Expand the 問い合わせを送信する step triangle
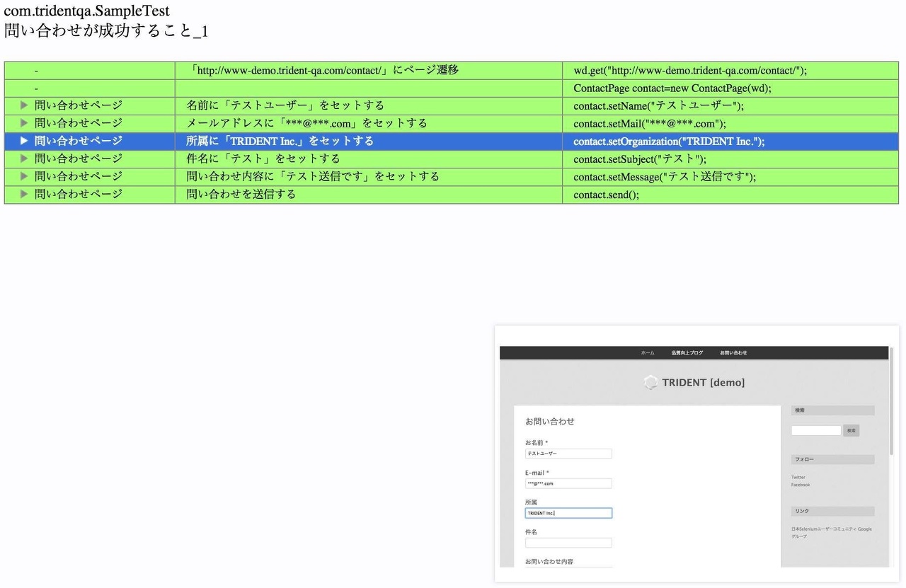906x588 pixels. (x=24, y=194)
